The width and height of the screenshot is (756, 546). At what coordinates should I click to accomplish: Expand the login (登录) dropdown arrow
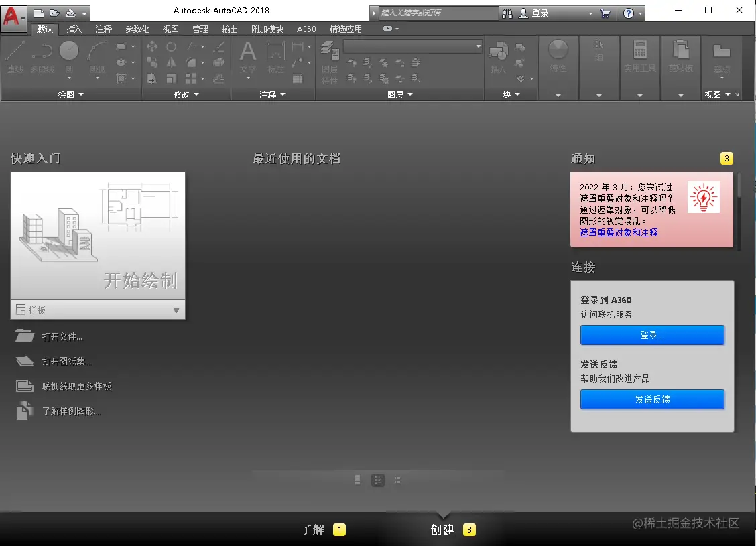[x=590, y=13]
